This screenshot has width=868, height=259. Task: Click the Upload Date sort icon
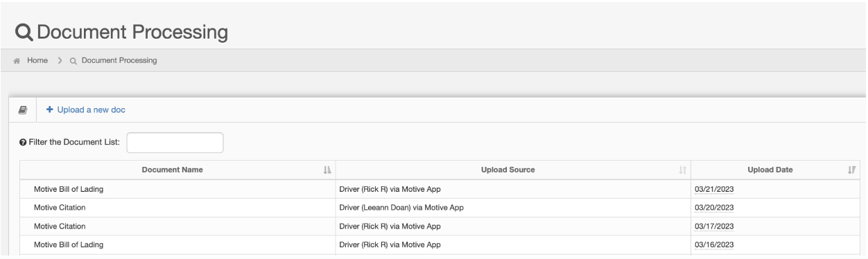point(853,170)
